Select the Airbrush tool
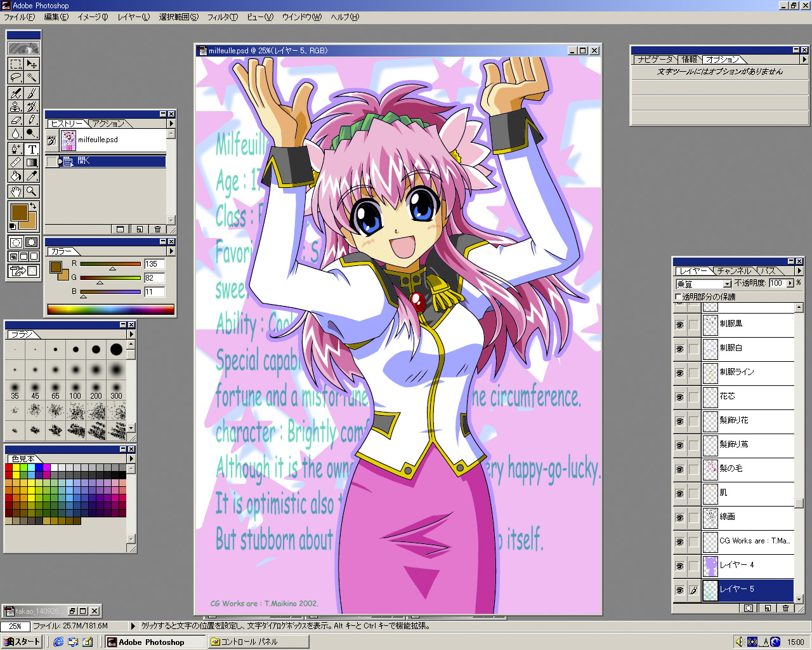This screenshot has height=650, width=812. pos(16,93)
